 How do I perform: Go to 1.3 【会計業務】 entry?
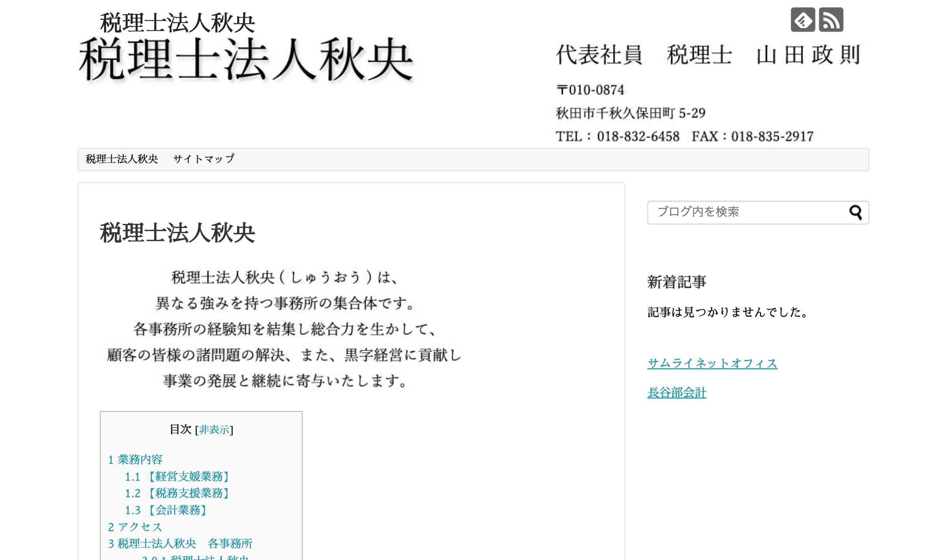pyautogui.click(x=166, y=510)
